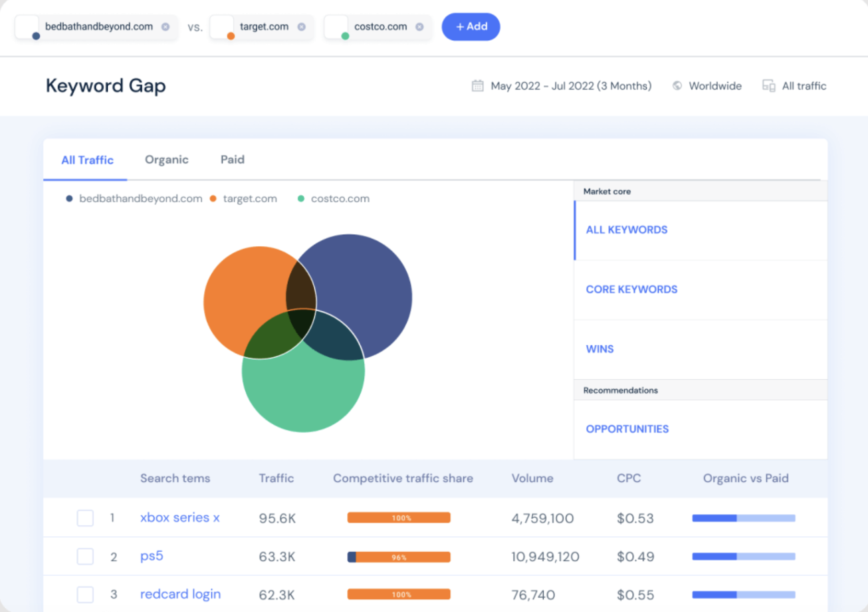The width and height of the screenshot is (868, 612).
Task: Remove costco.com using its x icon
Action: 419,27
